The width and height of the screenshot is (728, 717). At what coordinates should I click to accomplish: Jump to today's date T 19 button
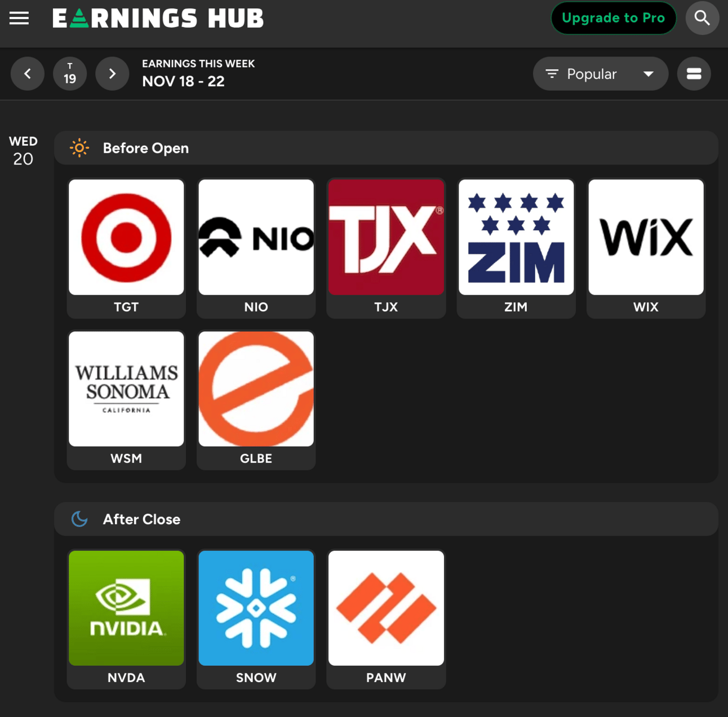click(70, 74)
